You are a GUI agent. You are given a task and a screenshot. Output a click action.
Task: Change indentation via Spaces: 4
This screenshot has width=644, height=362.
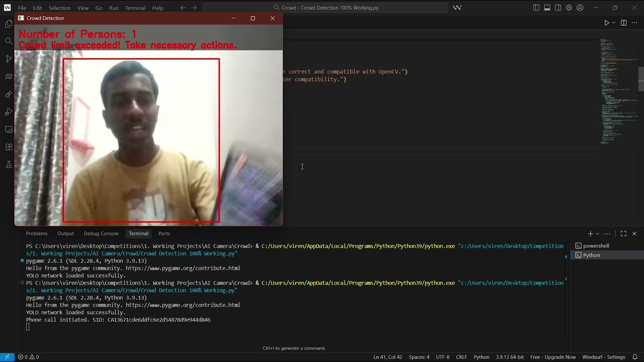(x=419, y=357)
